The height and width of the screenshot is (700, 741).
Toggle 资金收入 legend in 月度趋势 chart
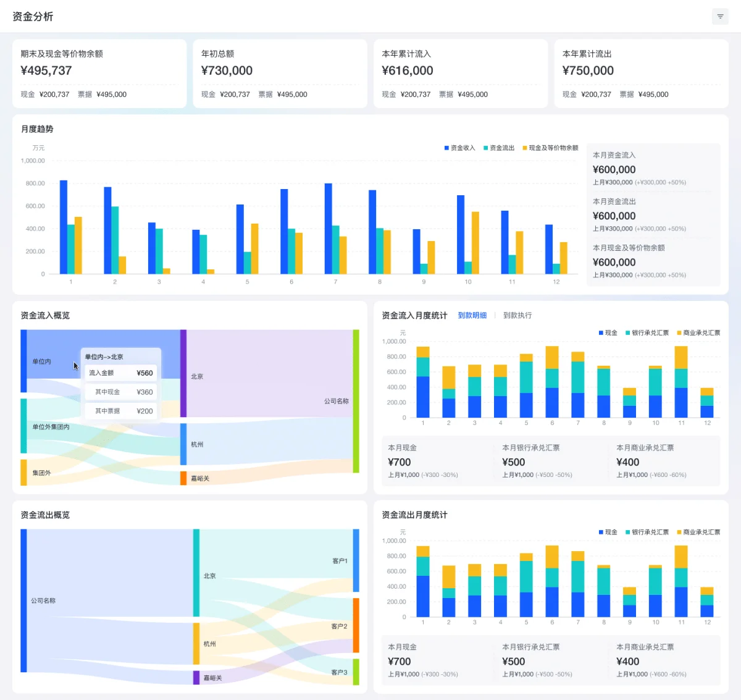tap(459, 148)
